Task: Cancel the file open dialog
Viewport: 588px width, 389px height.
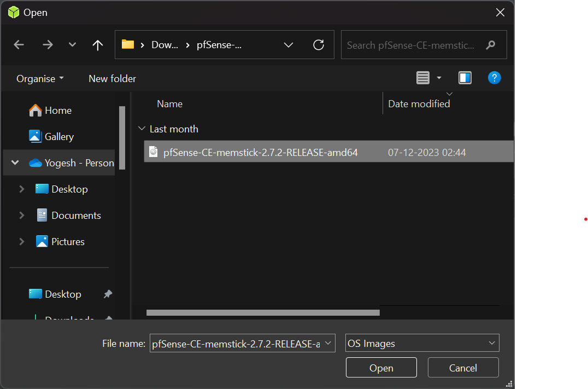Action: [x=463, y=368]
